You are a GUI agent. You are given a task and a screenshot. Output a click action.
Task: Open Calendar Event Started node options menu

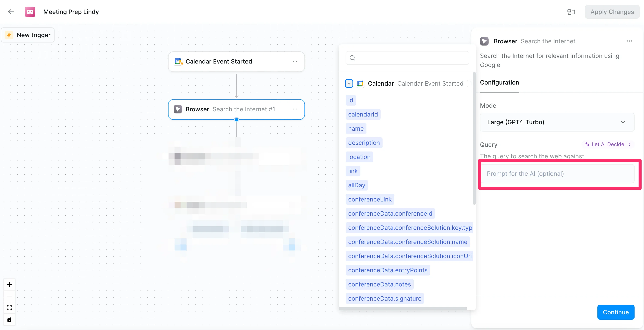pos(295,61)
